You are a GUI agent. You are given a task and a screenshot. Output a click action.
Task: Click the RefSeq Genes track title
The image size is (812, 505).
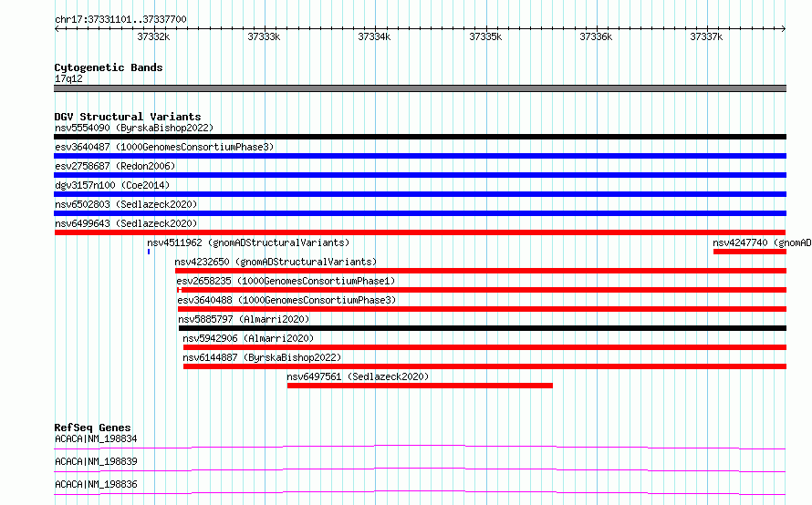click(92, 428)
